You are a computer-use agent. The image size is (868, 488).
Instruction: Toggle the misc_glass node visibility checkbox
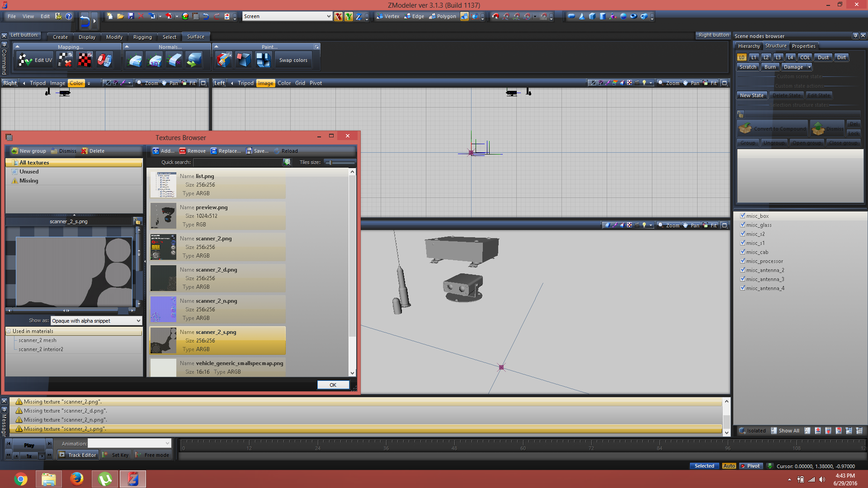[743, 225]
